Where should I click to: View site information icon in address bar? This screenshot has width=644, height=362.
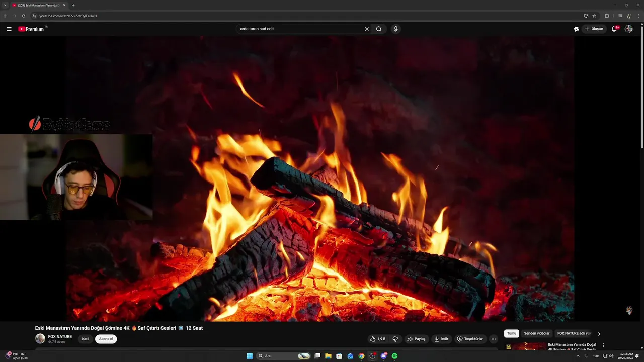pyautogui.click(x=34, y=16)
